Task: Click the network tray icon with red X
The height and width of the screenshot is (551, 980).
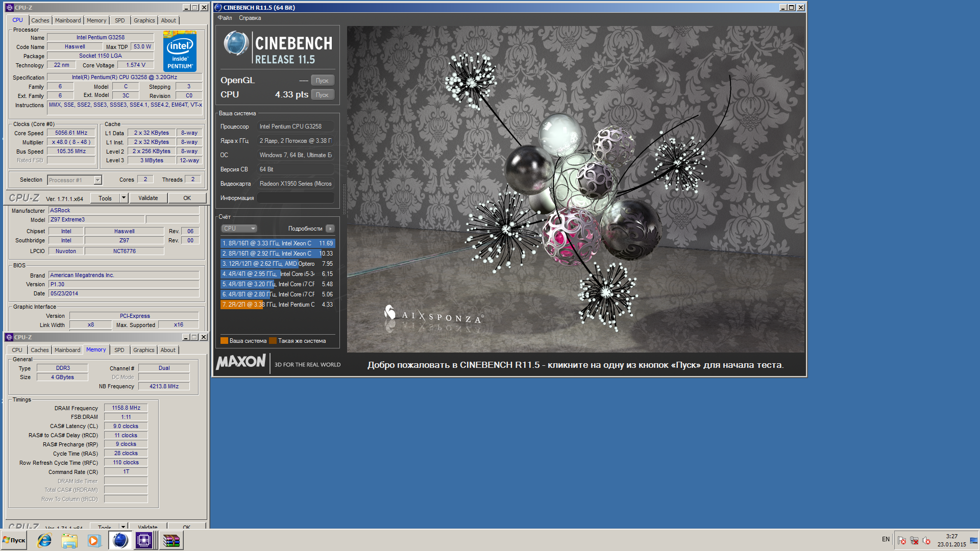Action: (914, 540)
